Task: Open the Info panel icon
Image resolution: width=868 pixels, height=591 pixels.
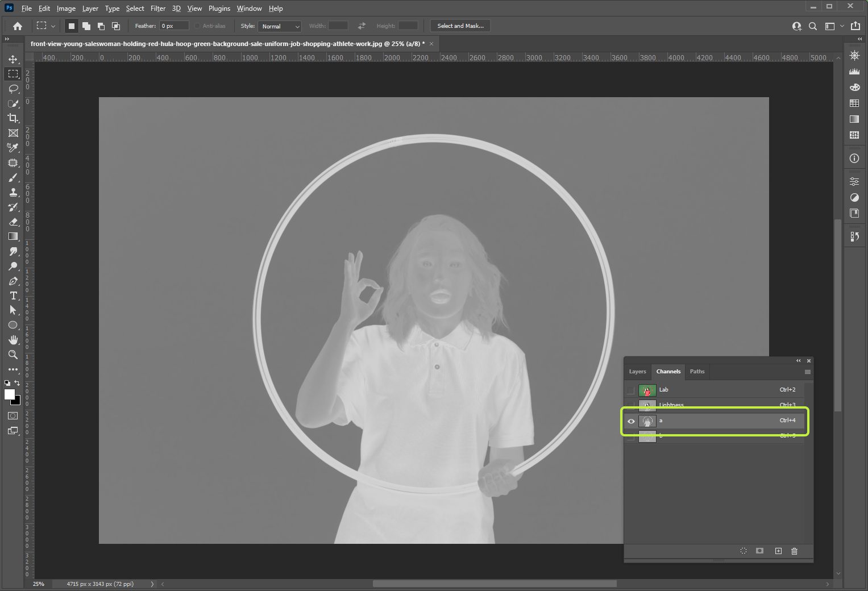Action: [x=854, y=159]
